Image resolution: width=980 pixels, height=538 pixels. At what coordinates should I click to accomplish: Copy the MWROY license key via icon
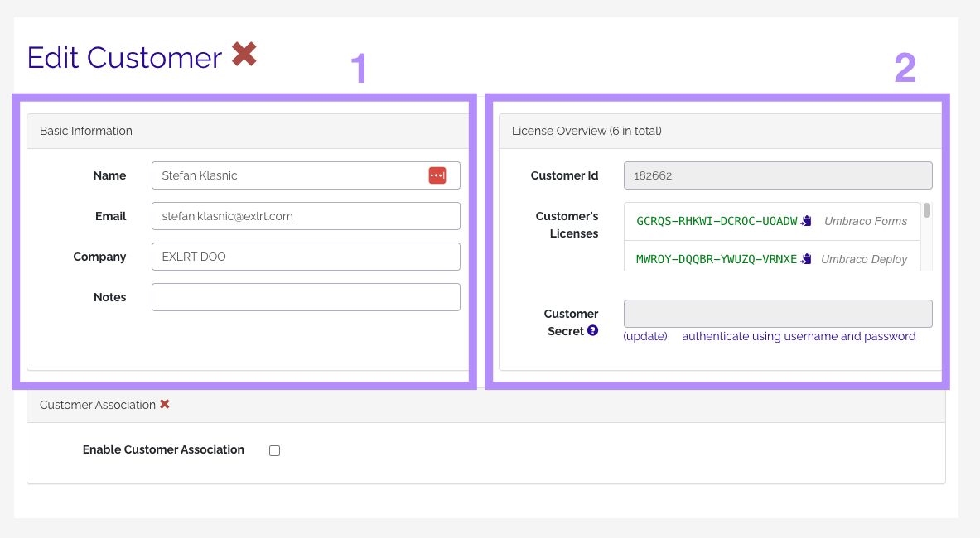pyautogui.click(x=806, y=259)
